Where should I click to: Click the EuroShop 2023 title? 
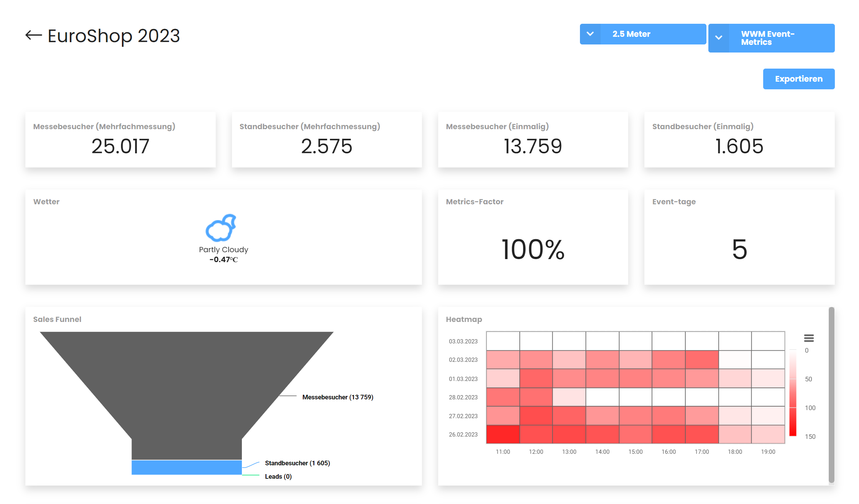[114, 36]
